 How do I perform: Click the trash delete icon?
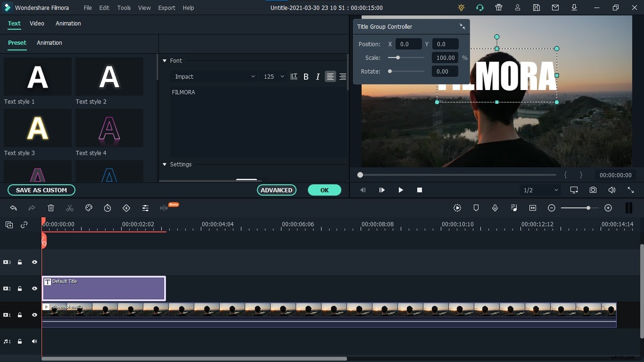coord(51,208)
